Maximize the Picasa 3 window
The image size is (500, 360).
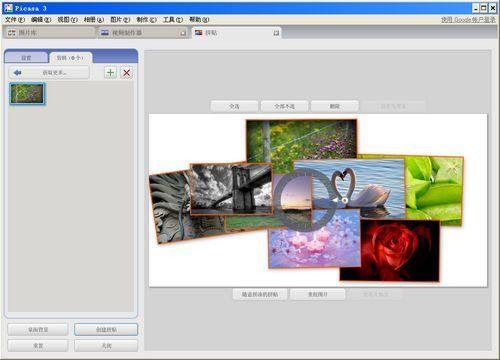click(x=484, y=8)
